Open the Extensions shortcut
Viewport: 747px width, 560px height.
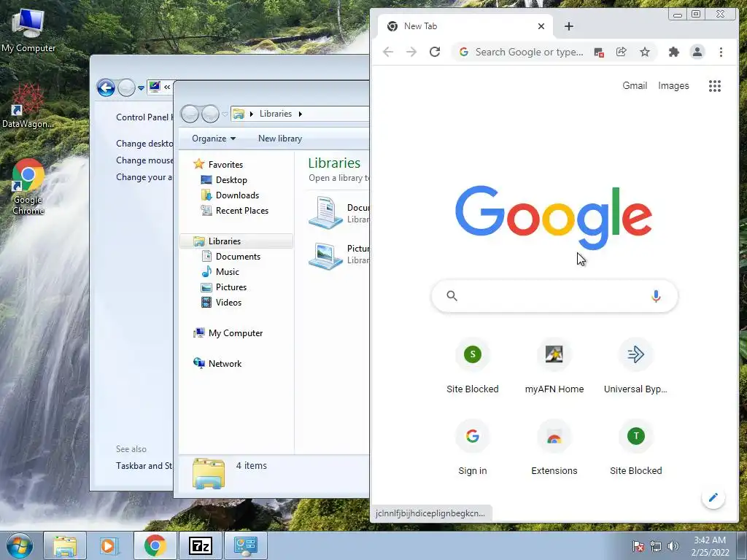tap(554, 448)
